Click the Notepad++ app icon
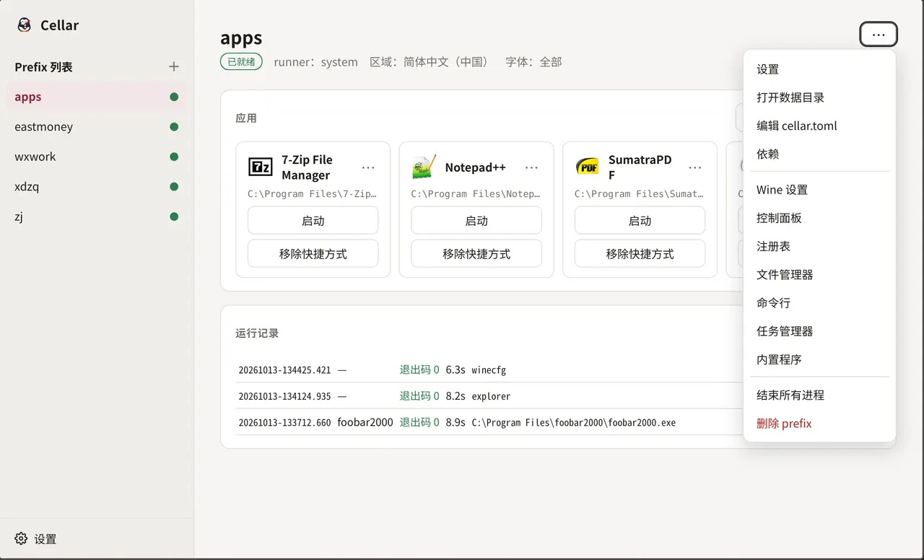The height and width of the screenshot is (560, 924). coord(424,167)
